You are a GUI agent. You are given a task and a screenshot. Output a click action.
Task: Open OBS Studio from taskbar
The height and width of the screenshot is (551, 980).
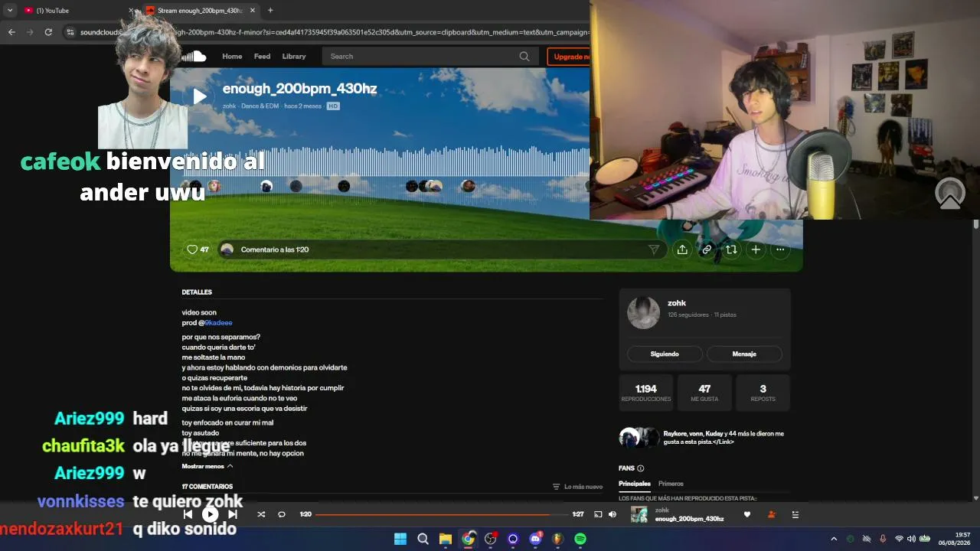pyautogui.click(x=490, y=539)
